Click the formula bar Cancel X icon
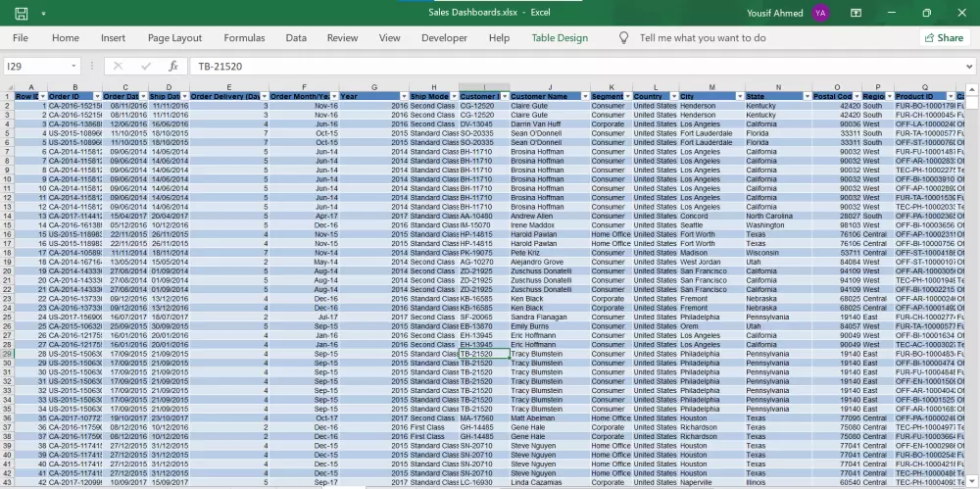 117,66
